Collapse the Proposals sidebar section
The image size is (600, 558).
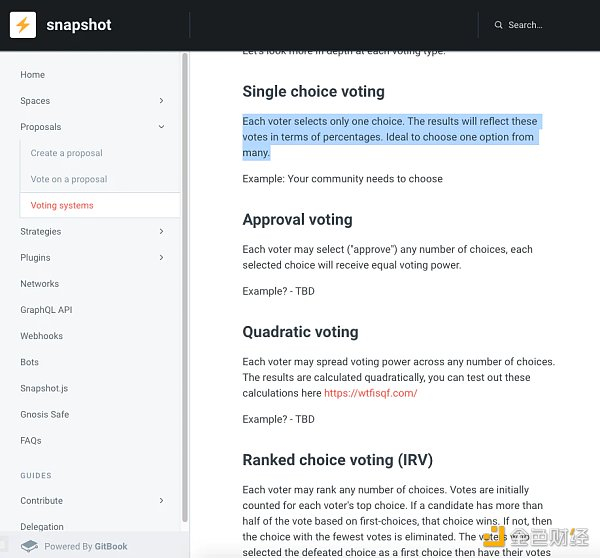click(x=162, y=127)
